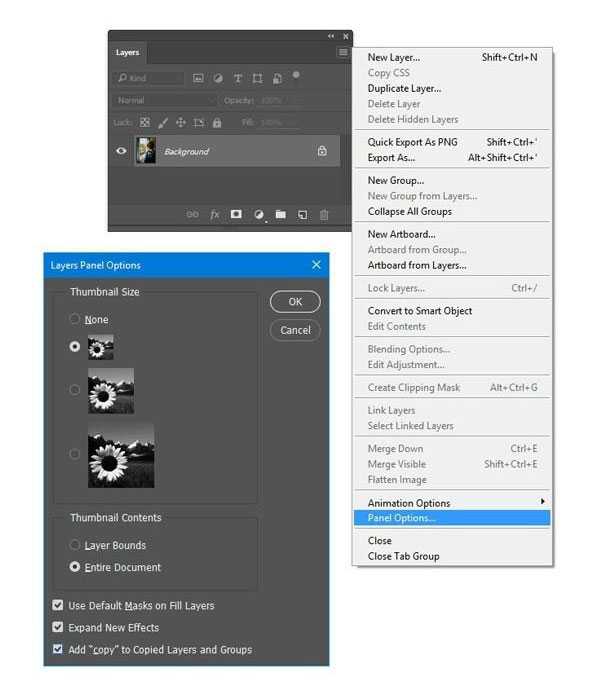
Task: Click the lock icon on Background layer
Action: (322, 151)
